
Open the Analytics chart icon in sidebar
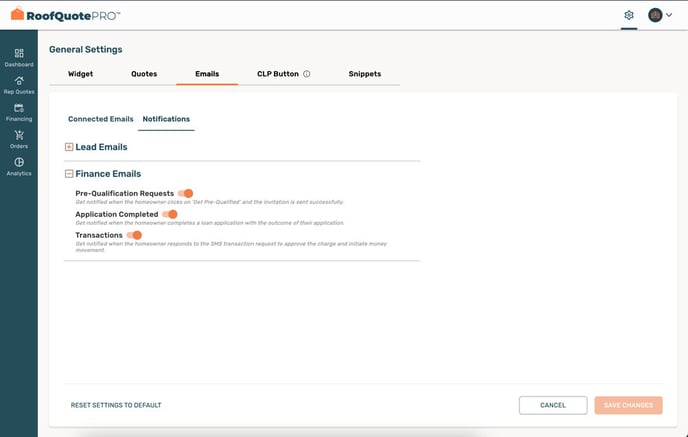coord(19,162)
